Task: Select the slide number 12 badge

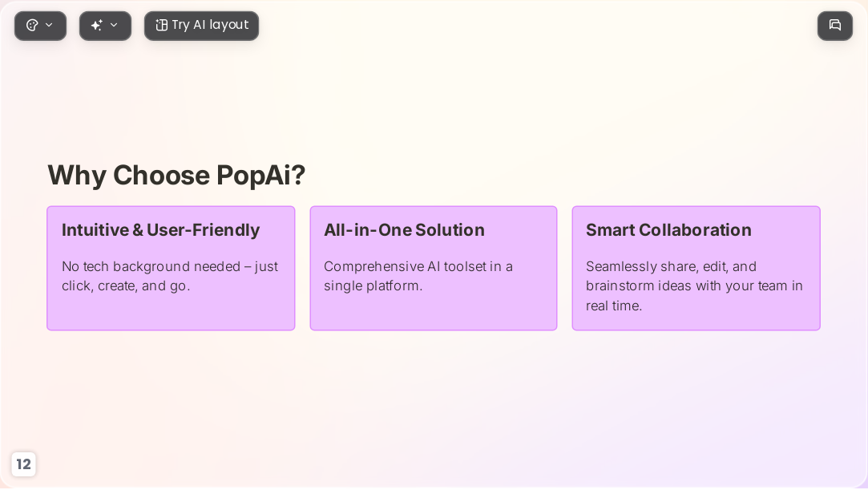Action: [23, 464]
